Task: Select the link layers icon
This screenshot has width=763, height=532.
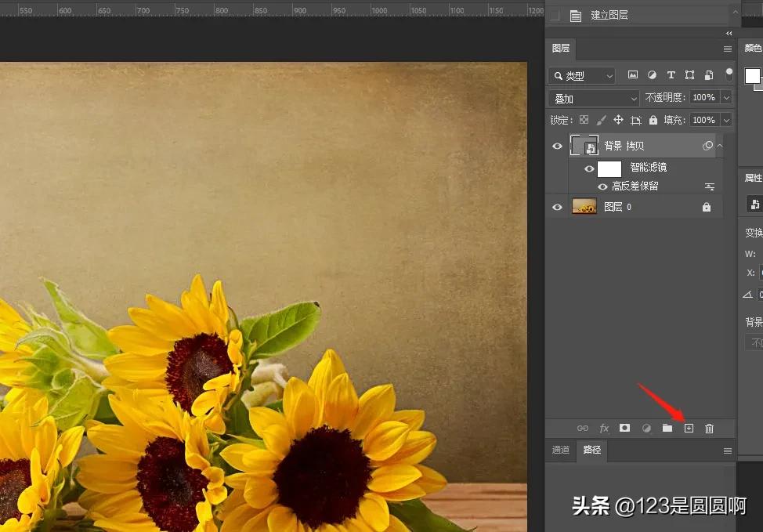Action: [583, 429]
